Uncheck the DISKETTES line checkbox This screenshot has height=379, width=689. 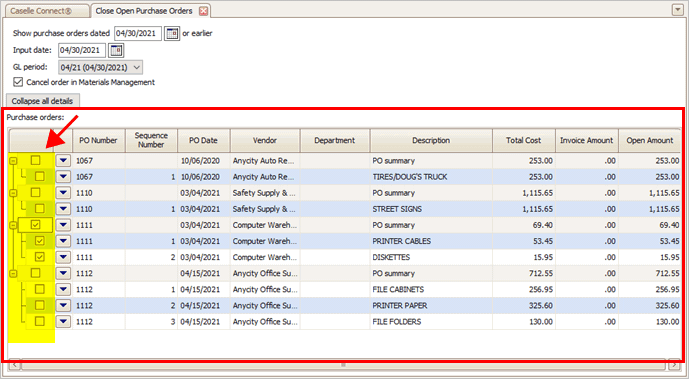click(x=40, y=257)
